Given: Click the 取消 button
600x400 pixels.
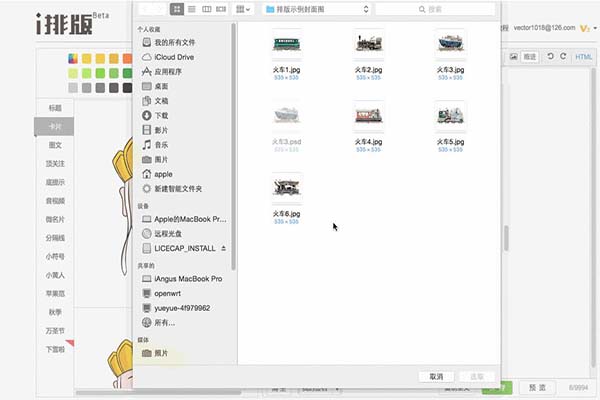Looking at the screenshot, I should pos(435,376).
